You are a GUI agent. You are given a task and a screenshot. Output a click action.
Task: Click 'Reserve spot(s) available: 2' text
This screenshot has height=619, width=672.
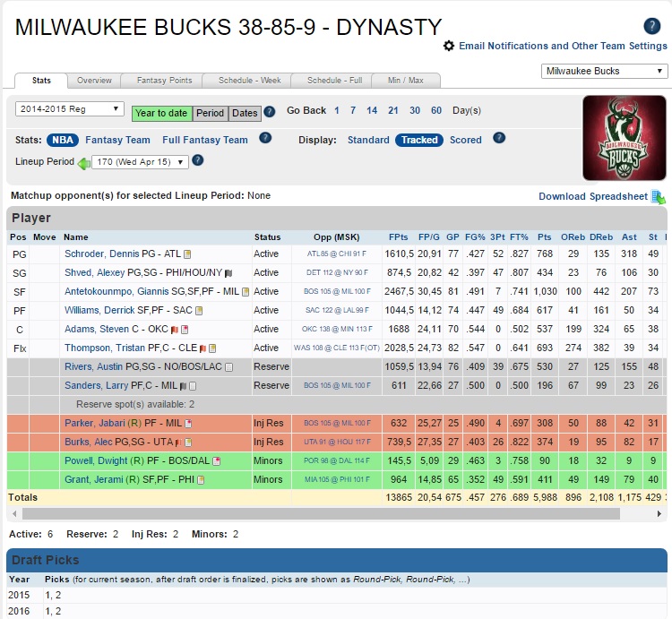135,404
